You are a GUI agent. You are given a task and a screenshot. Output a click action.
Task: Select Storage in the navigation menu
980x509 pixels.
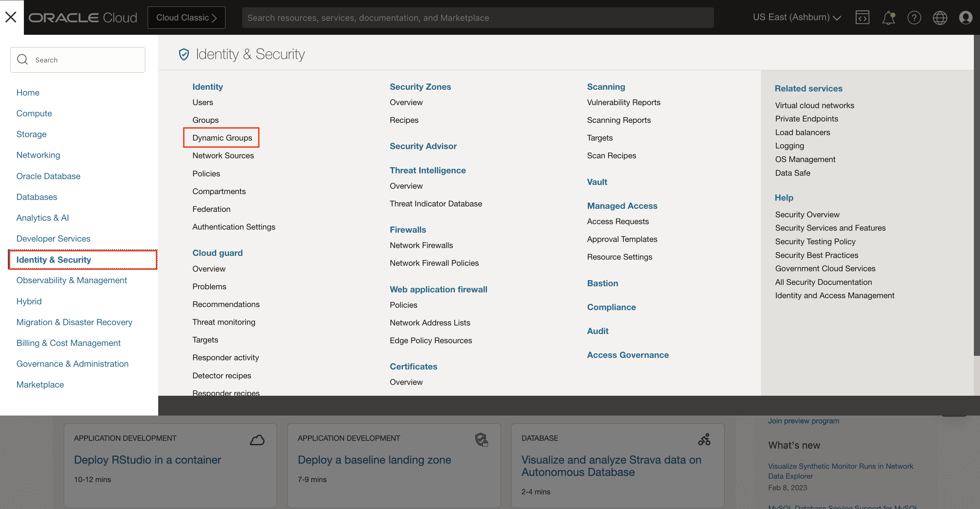[31, 134]
